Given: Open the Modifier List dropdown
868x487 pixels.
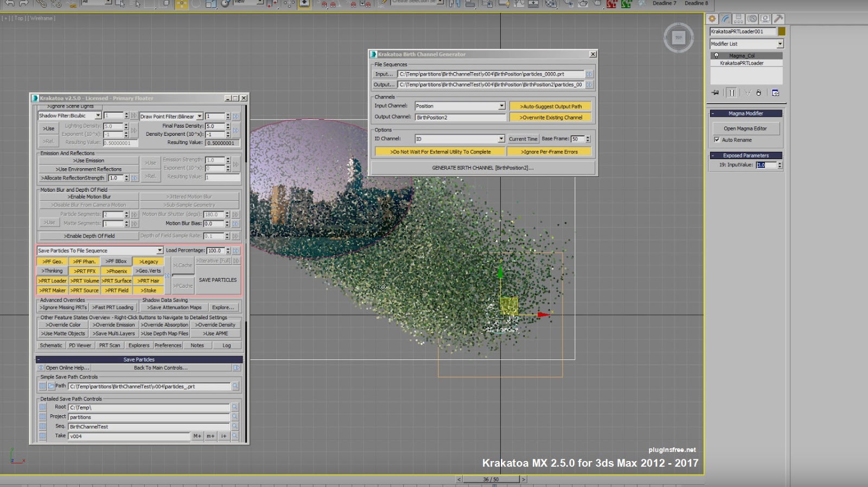Looking at the screenshot, I should tap(746, 44).
